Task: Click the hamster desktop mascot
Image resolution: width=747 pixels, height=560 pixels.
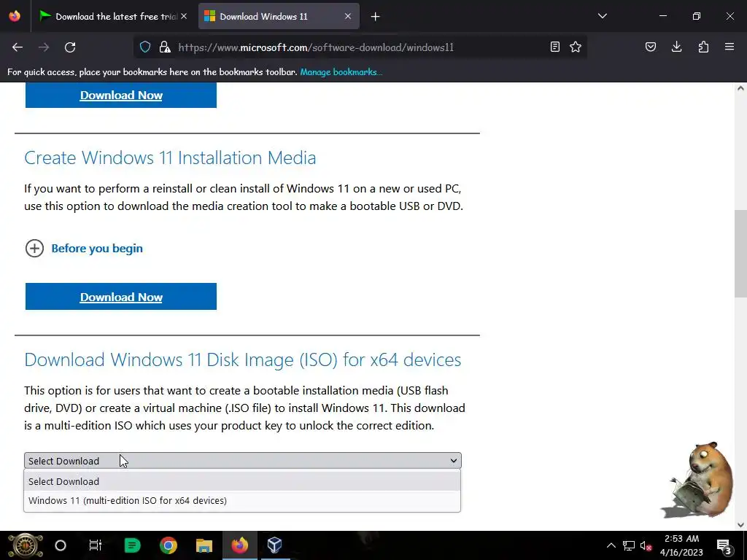Action: pyautogui.click(x=698, y=480)
